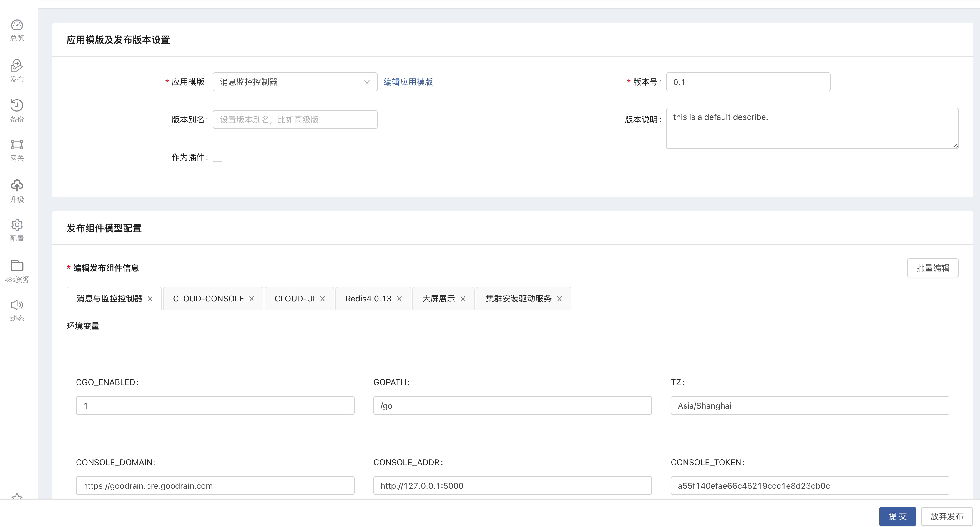Open the 动态 speaker icon
This screenshot has height=527, width=980.
17,305
